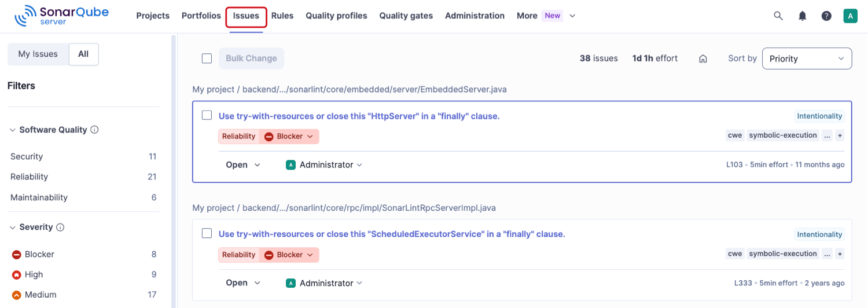Open the notifications bell icon
Image resolution: width=868 pixels, height=308 pixels.
(x=802, y=16)
